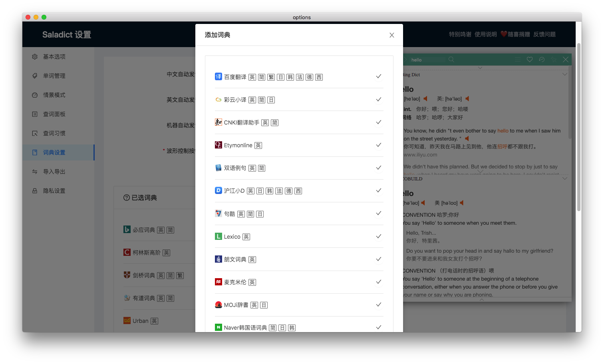Image resolution: width=604 pixels, height=364 pixels.
Task: Expand more Bing Dict results arrow
Action: [x=481, y=172]
